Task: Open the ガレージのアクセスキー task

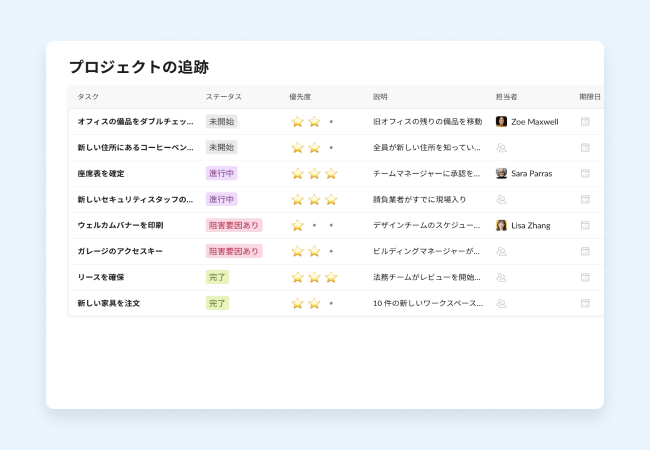Action: [120, 251]
